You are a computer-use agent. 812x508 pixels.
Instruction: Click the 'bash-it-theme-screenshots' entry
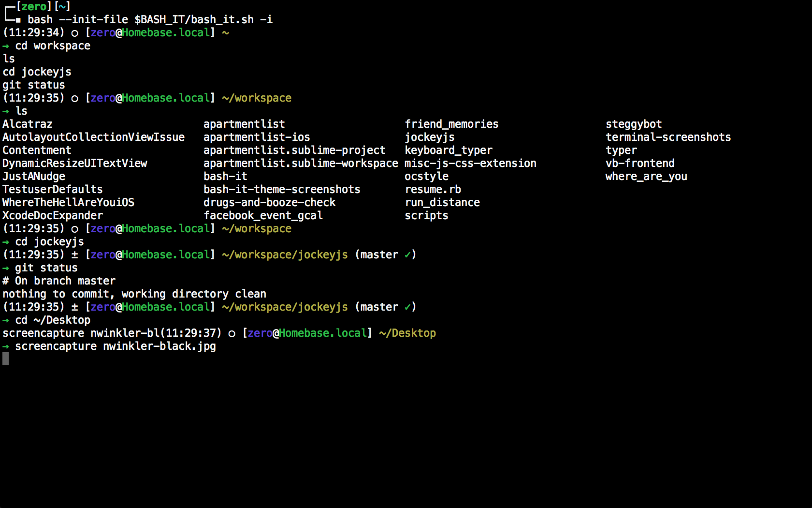282,190
